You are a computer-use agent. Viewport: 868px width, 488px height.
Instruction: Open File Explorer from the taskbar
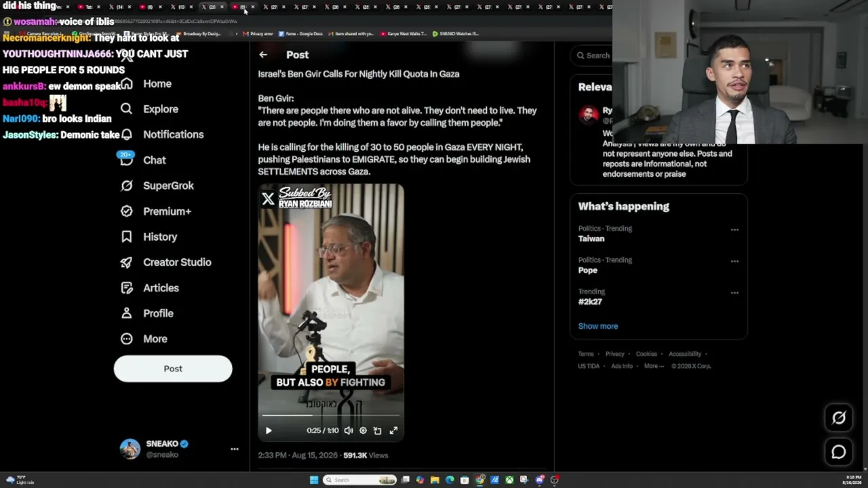coord(435,480)
